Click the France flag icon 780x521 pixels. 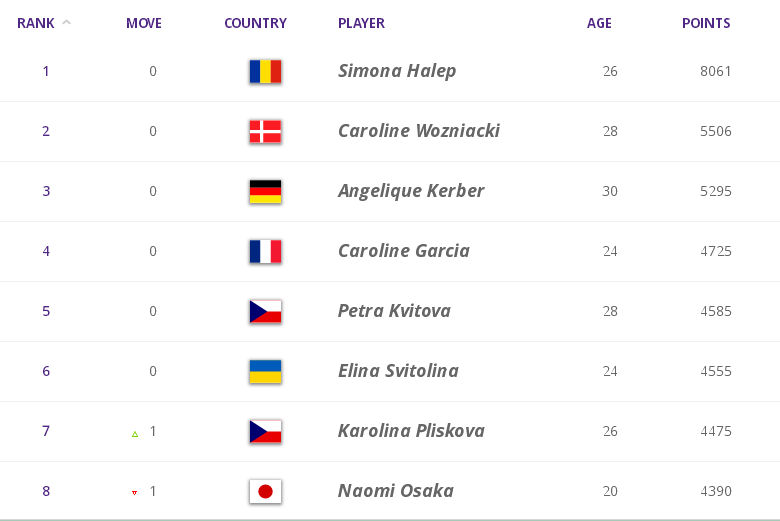265,251
